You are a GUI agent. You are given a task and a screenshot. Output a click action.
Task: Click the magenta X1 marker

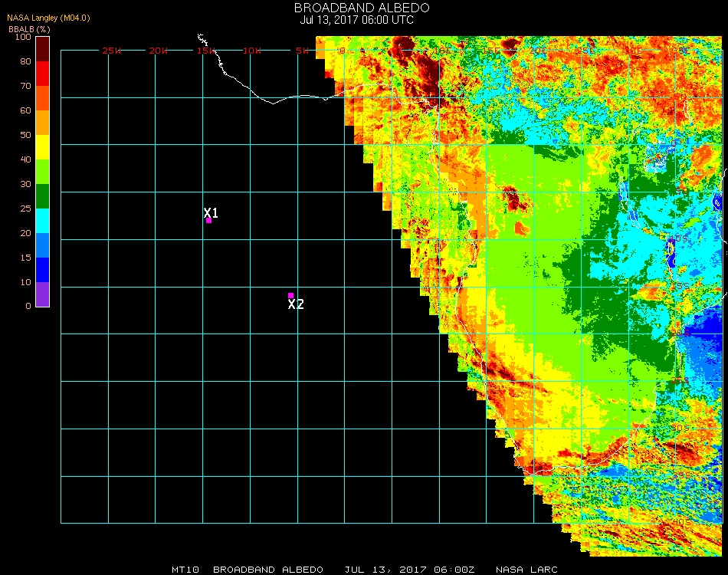tap(208, 221)
